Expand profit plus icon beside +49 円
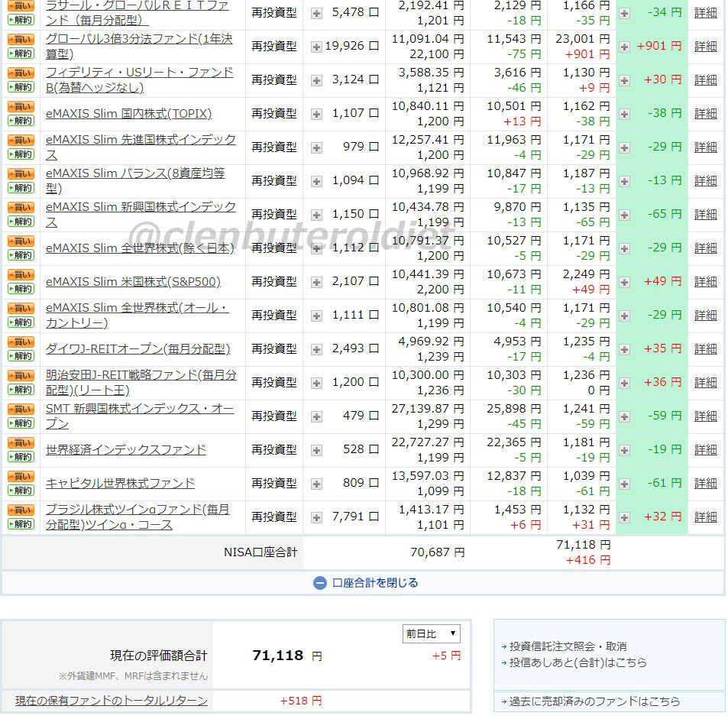Image resolution: width=728 pixels, height=719 pixels. point(625,283)
